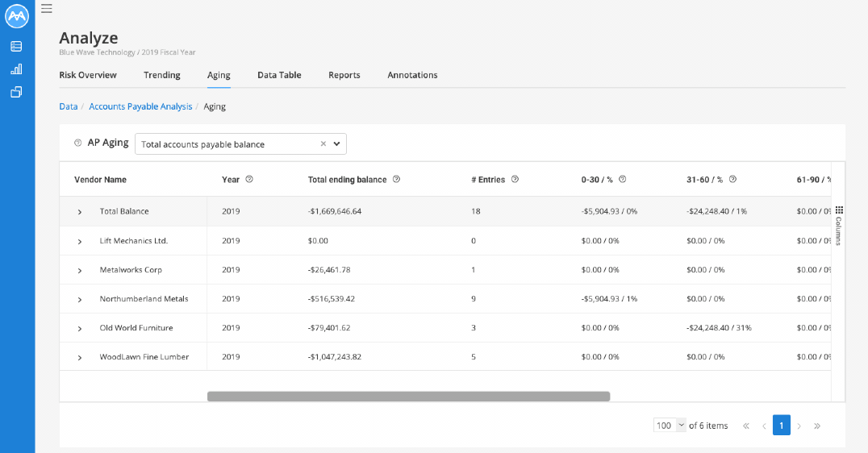Click the 'of 6 items' pagination text
The height and width of the screenshot is (453, 868).
[x=708, y=426]
